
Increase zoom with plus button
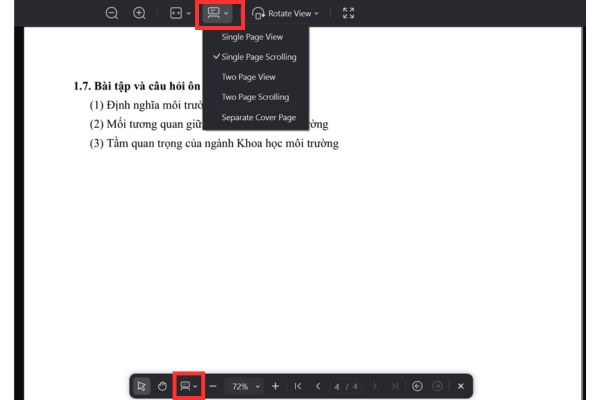pyautogui.click(x=275, y=386)
